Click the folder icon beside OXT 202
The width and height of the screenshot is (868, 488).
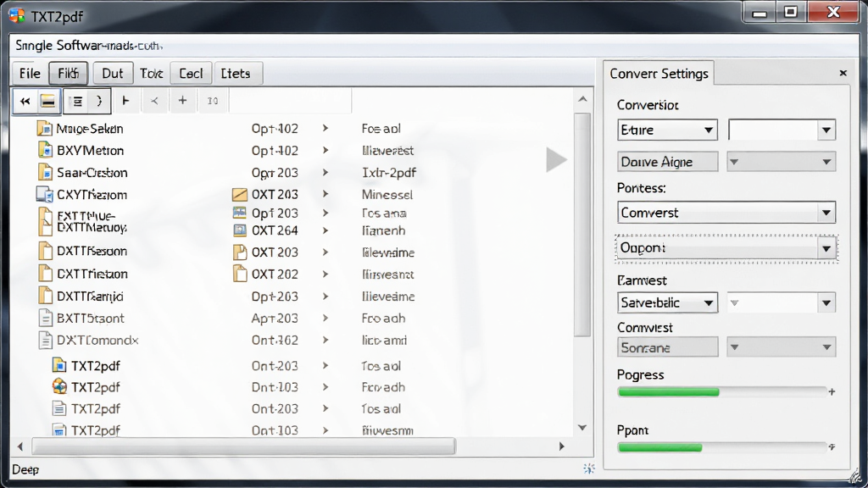[240, 274]
